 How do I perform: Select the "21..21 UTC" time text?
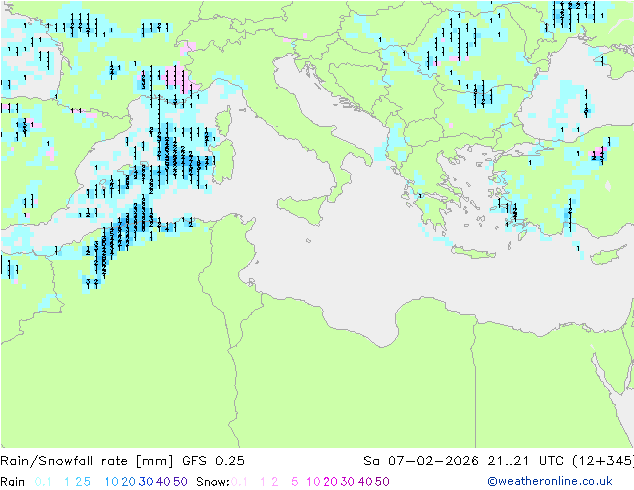[527, 461]
